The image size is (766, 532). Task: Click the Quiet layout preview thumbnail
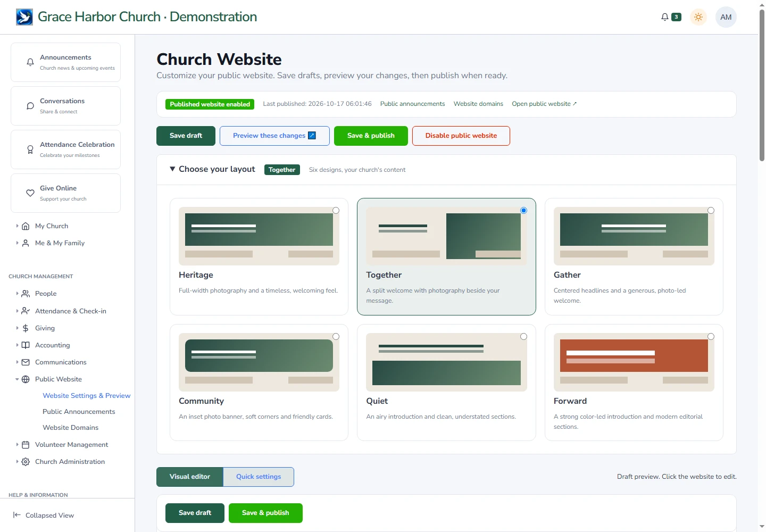[446, 362]
